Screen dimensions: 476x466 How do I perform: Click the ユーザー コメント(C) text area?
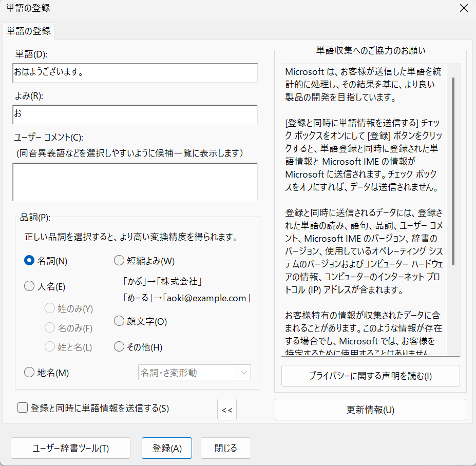tap(135, 182)
